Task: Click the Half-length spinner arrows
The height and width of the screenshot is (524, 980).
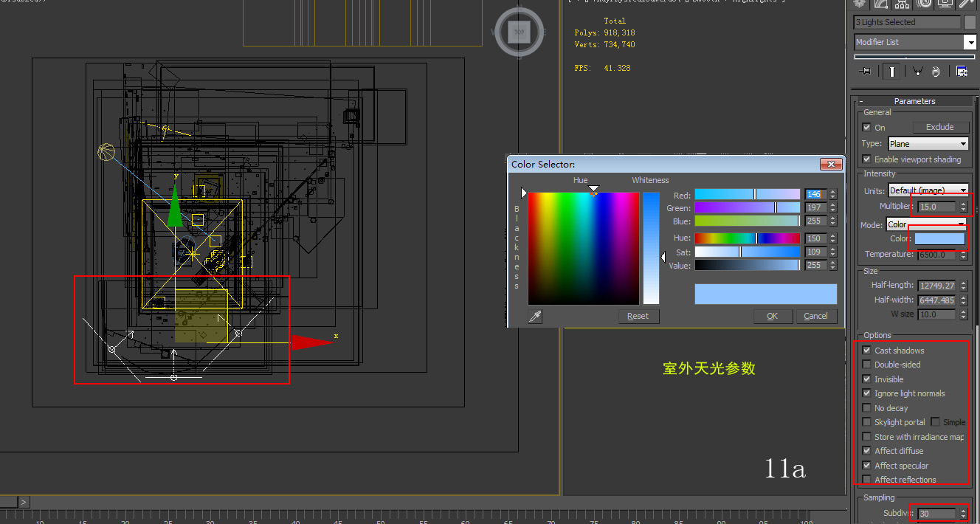Action: (x=963, y=286)
